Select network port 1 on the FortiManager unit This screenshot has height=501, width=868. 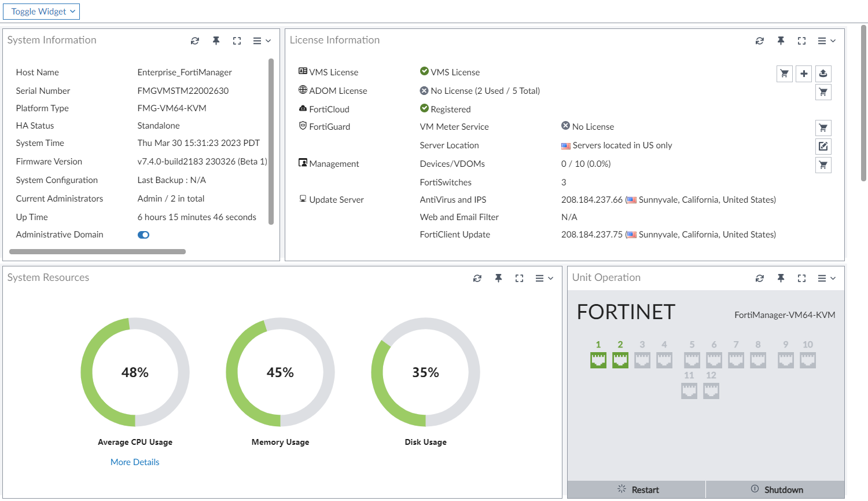pyautogui.click(x=598, y=359)
